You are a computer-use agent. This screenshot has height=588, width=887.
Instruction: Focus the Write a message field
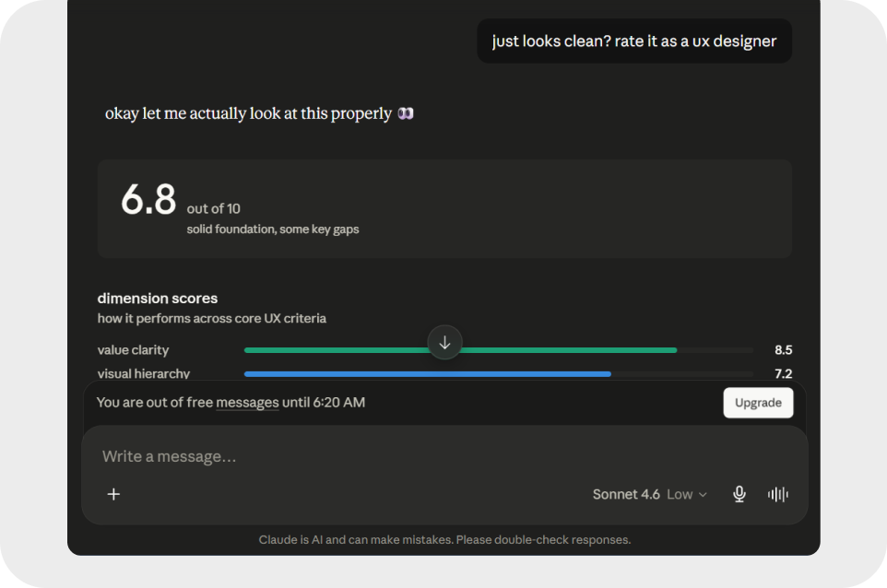click(x=444, y=456)
